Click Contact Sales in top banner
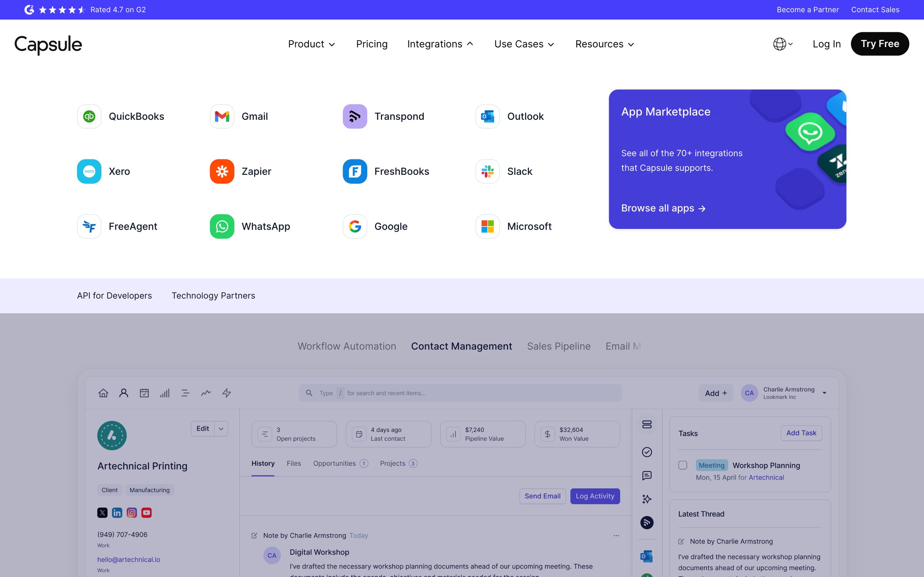924x577 pixels. (x=875, y=10)
